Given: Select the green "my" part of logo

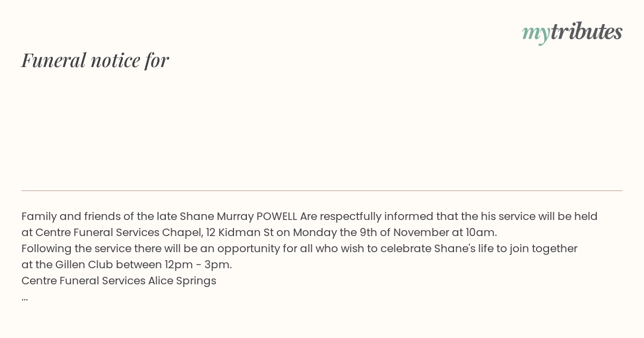Looking at the screenshot, I should tap(536, 34).
